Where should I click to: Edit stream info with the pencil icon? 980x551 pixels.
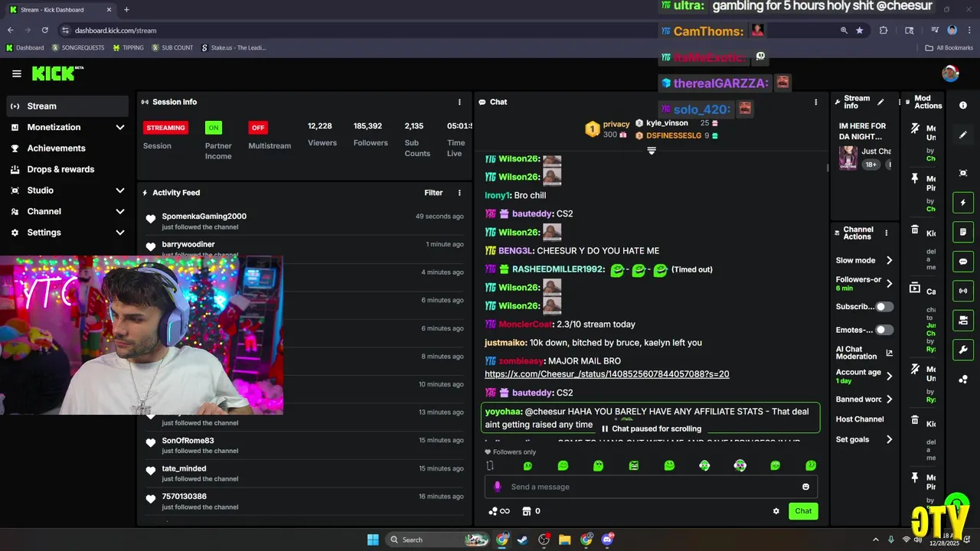(880, 102)
